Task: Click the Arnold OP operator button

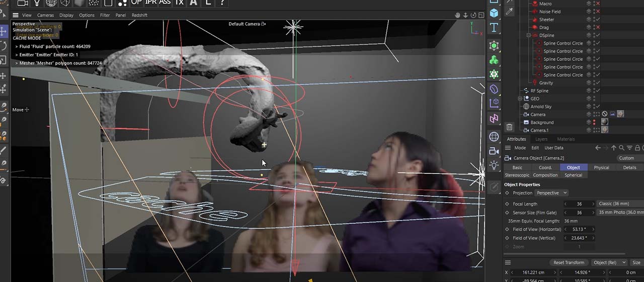Action: [136, 3]
